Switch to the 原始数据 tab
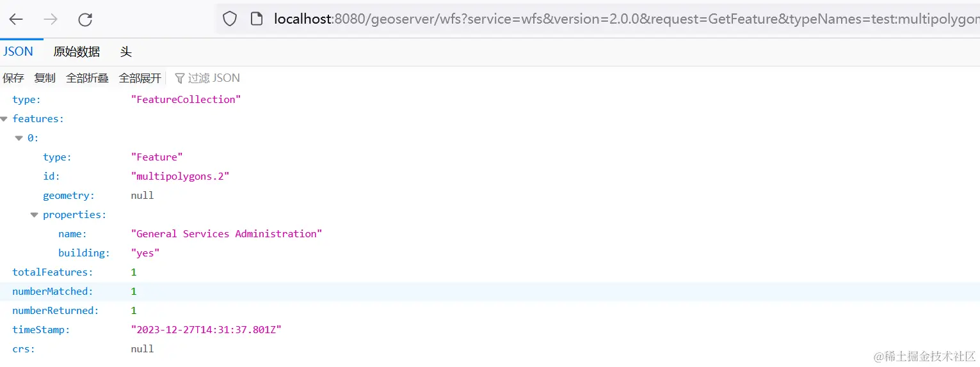 tap(77, 52)
